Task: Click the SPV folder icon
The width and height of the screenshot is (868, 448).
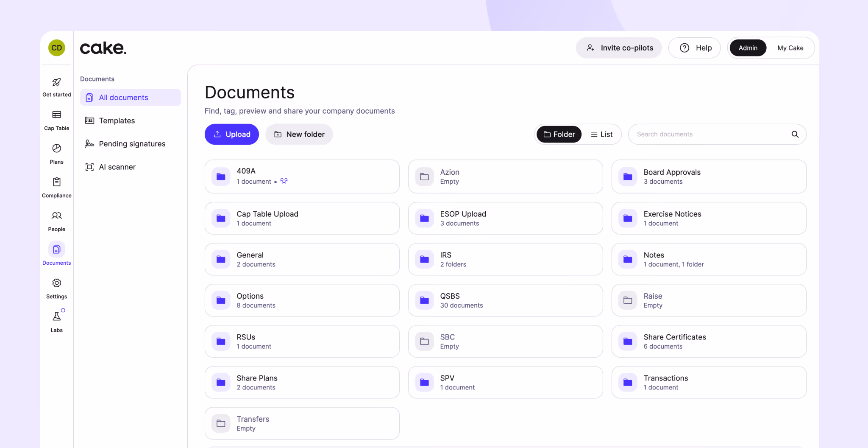Action: point(424,382)
